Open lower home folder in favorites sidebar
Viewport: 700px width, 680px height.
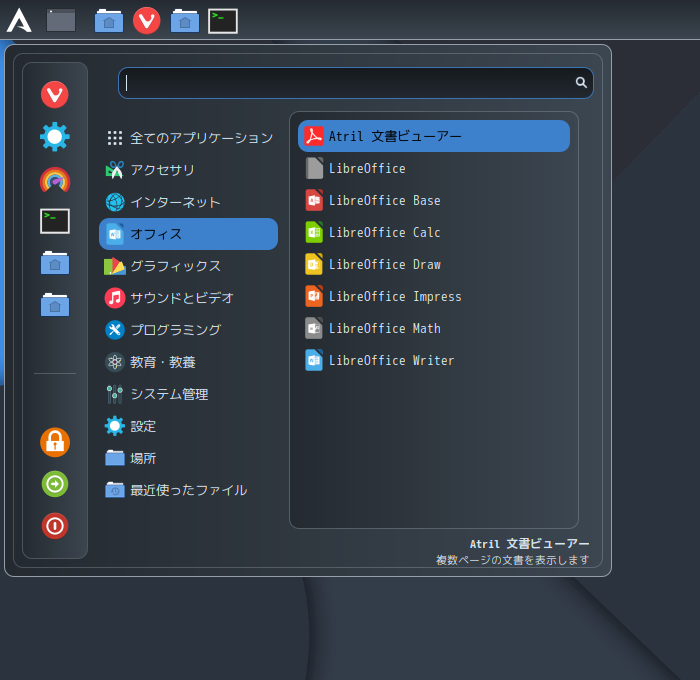point(55,305)
